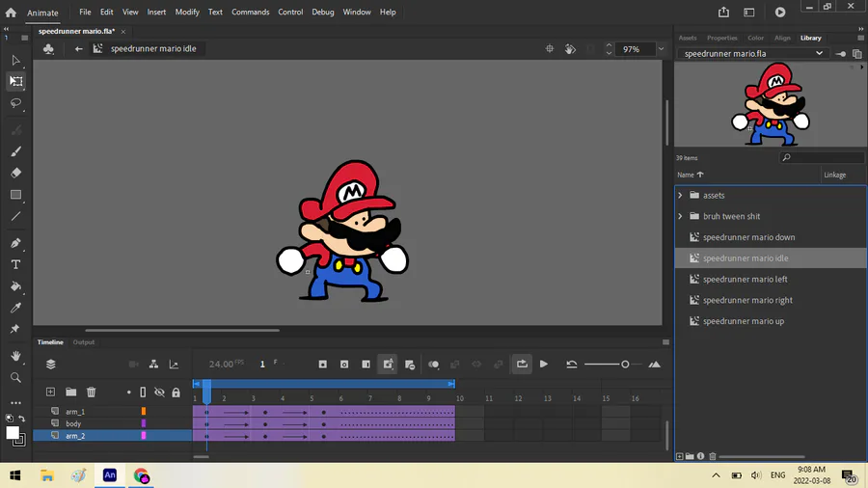The height and width of the screenshot is (488, 868).
Task: Open the workspace switcher icon at top
Action: pos(749,12)
